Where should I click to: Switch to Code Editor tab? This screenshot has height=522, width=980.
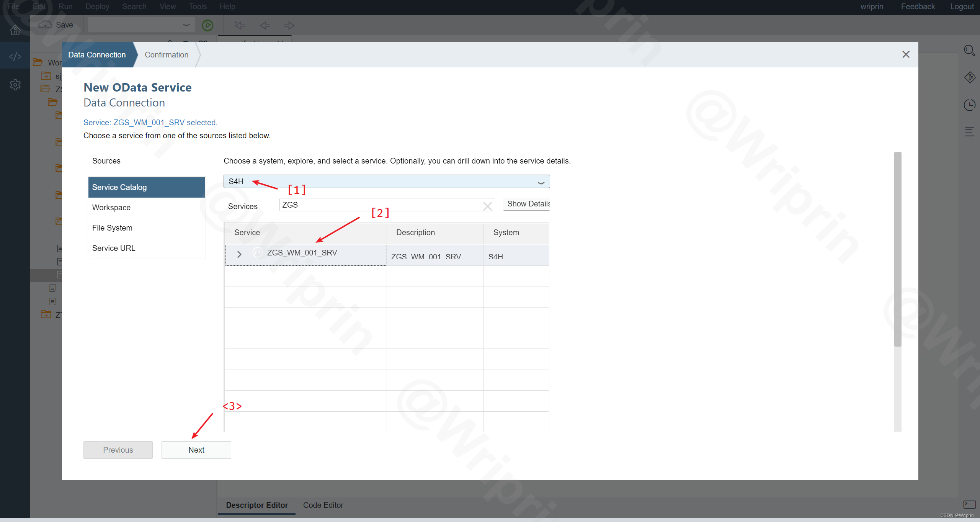click(x=323, y=505)
